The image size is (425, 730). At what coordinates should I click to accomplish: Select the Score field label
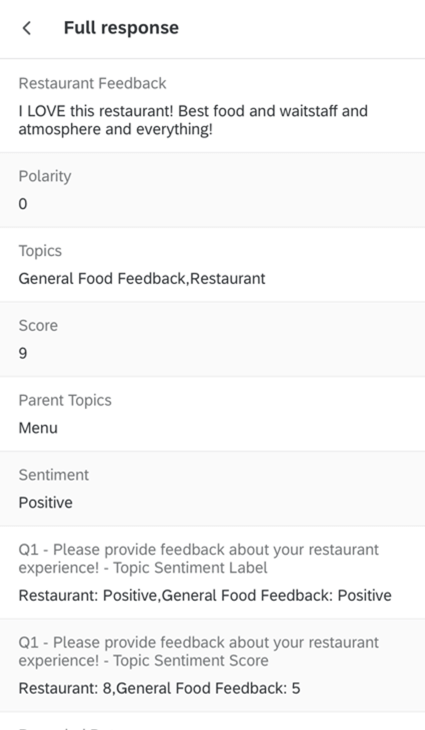(38, 325)
